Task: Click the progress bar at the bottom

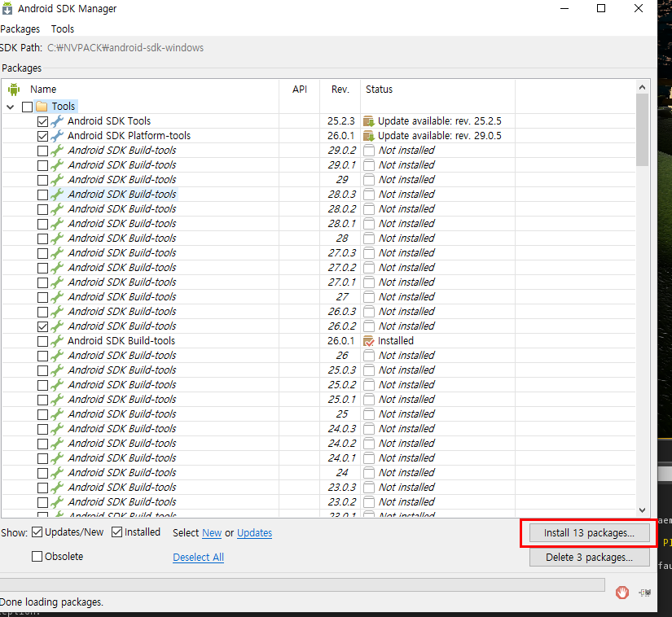Action: 302,584
